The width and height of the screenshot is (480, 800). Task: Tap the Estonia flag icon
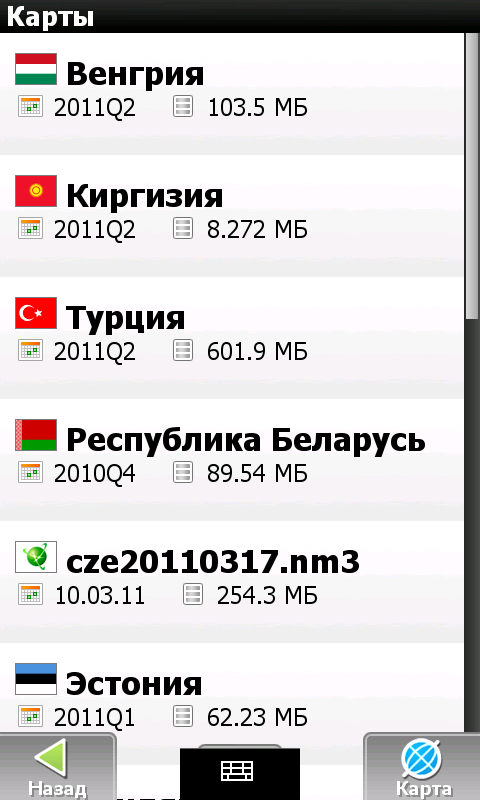click(x=36, y=679)
